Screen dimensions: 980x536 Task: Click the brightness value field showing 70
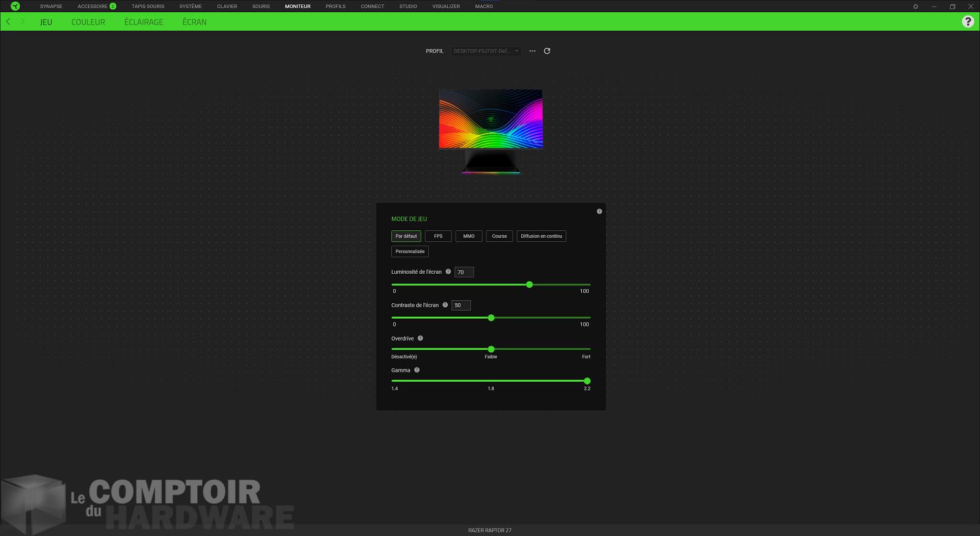464,272
